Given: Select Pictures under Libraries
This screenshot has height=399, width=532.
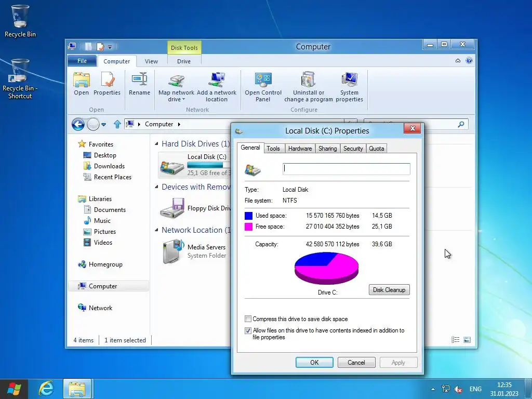Looking at the screenshot, I should click(x=100, y=231).
